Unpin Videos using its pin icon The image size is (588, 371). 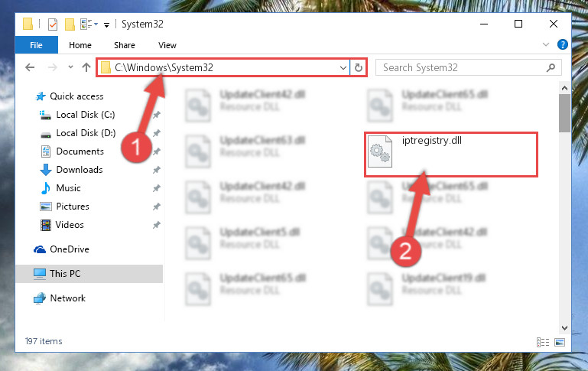pyautogui.click(x=157, y=225)
